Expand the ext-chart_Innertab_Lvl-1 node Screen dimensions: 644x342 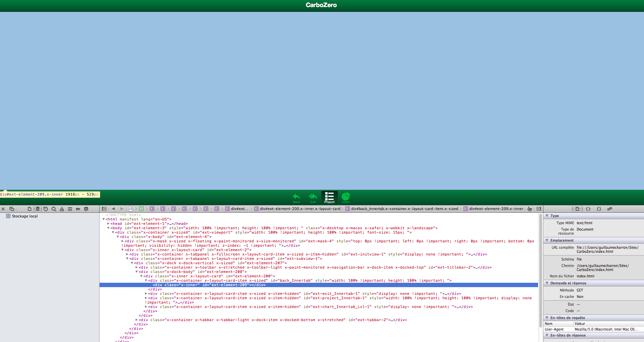point(146,307)
